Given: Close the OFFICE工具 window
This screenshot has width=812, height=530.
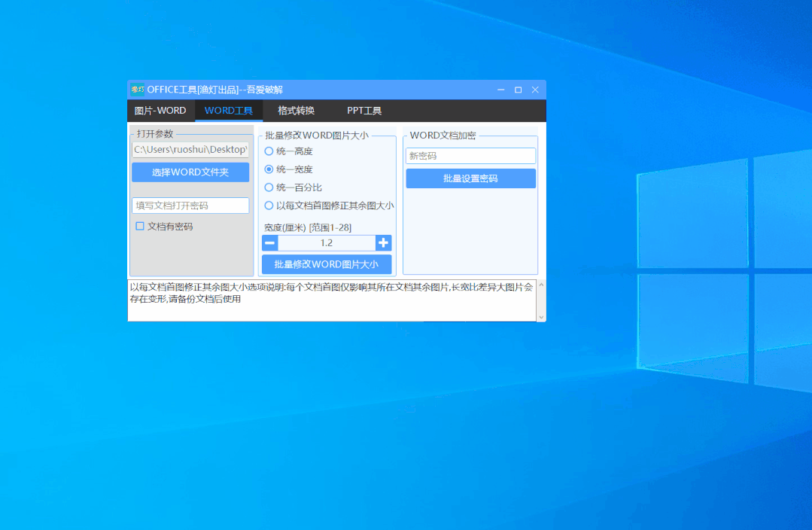Looking at the screenshot, I should pyautogui.click(x=536, y=90).
